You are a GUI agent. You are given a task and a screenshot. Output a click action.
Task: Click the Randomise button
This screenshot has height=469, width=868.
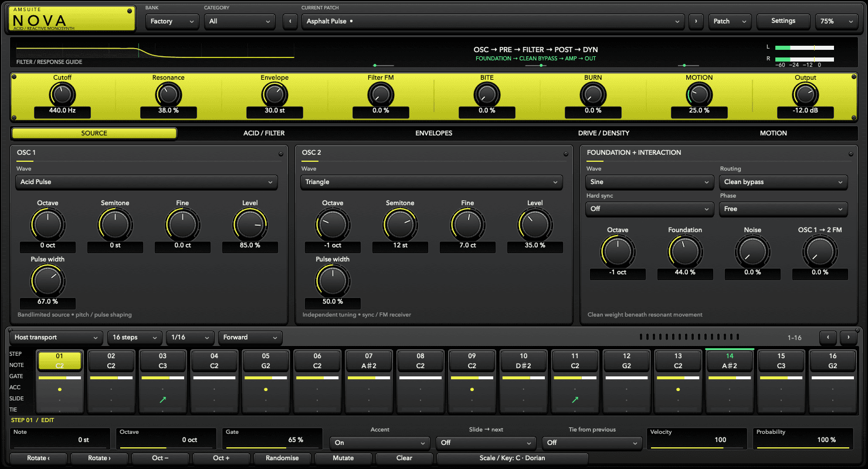[282, 458]
